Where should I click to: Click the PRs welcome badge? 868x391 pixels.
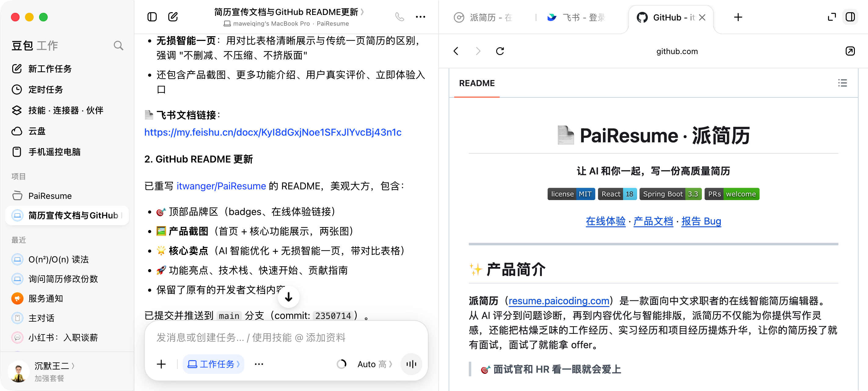tap(731, 194)
